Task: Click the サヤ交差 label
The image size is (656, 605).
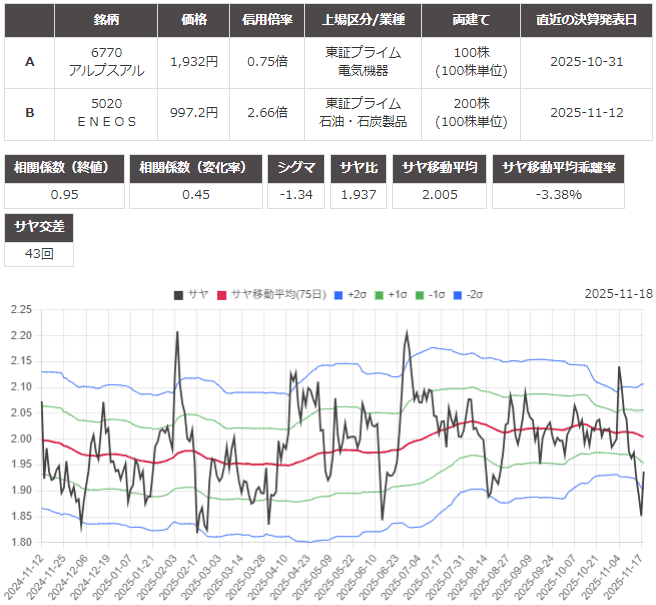Action: coord(38,227)
